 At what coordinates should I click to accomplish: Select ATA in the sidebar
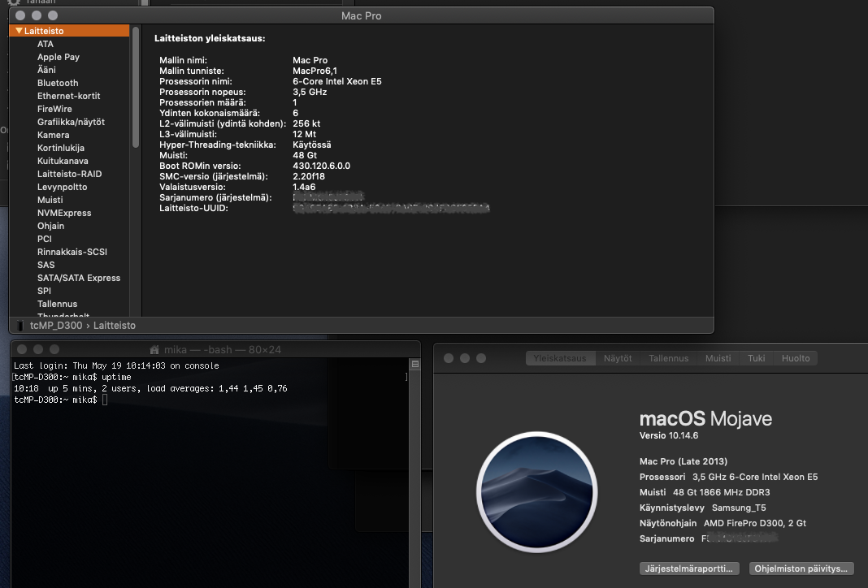[46, 44]
